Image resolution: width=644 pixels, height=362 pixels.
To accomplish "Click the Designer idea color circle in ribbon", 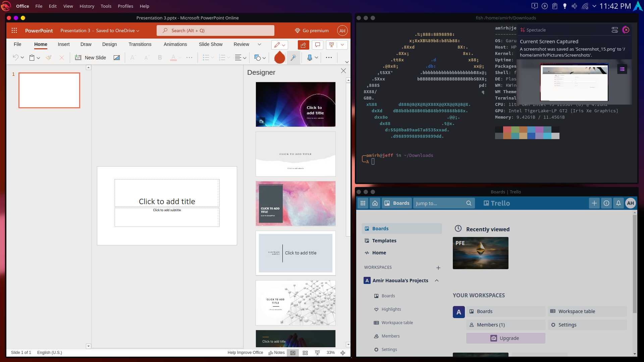I will [x=279, y=58].
